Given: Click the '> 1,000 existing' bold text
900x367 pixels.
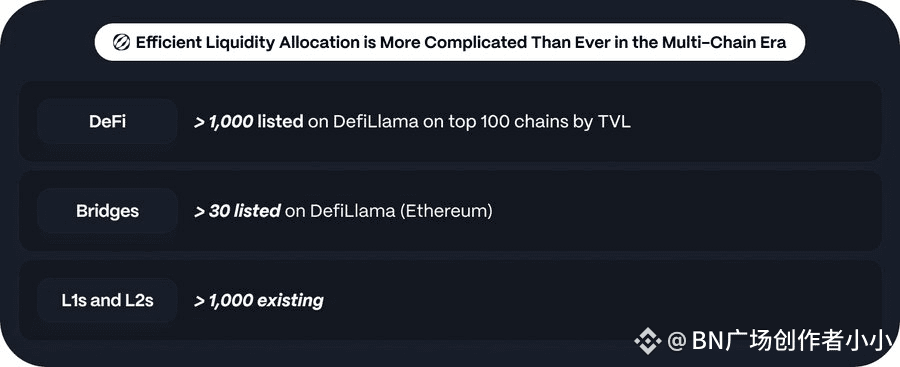Looking at the screenshot, I should pos(259,300).
